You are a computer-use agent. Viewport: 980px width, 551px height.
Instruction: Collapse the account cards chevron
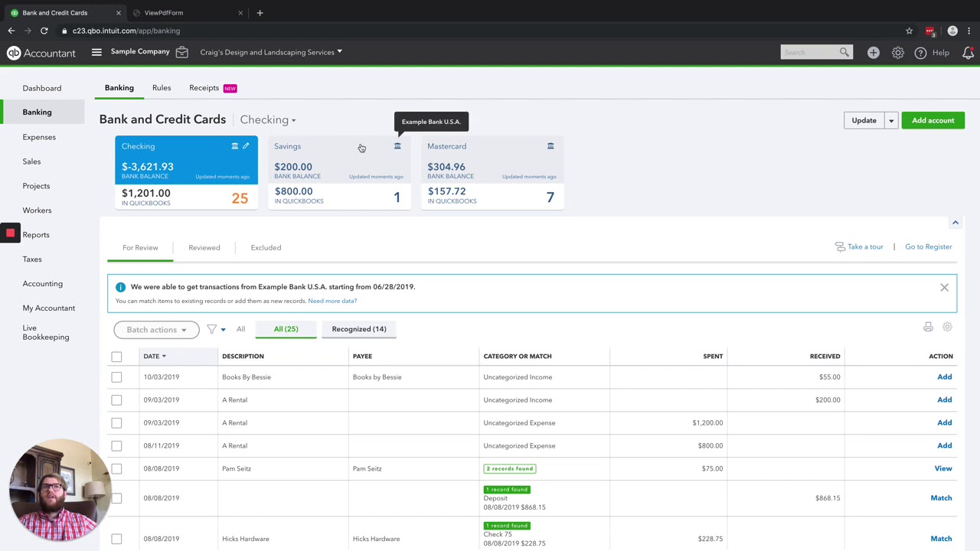pyautogui.click(x=955, y=223)
